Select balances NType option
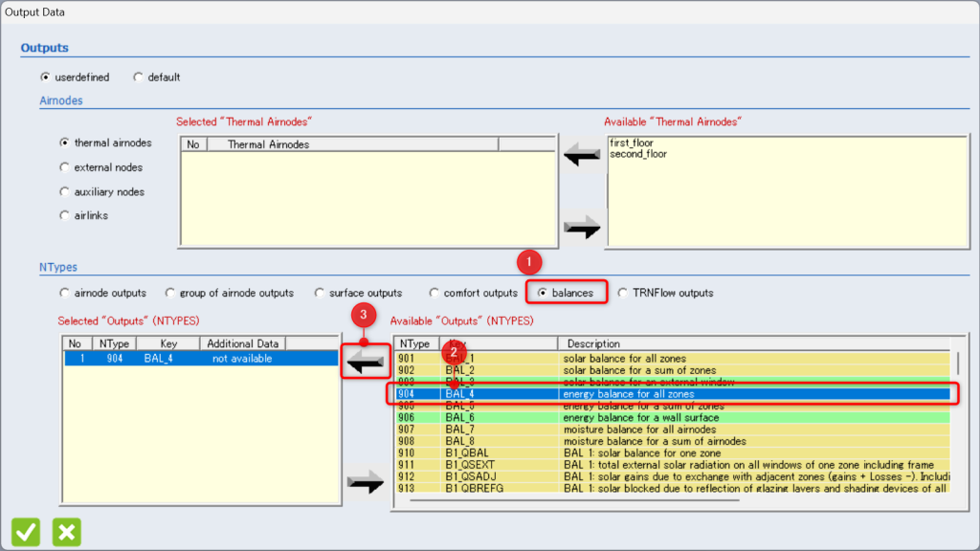Screen dimensions: 980x551 pyautogui.click(x=542, y=293)
